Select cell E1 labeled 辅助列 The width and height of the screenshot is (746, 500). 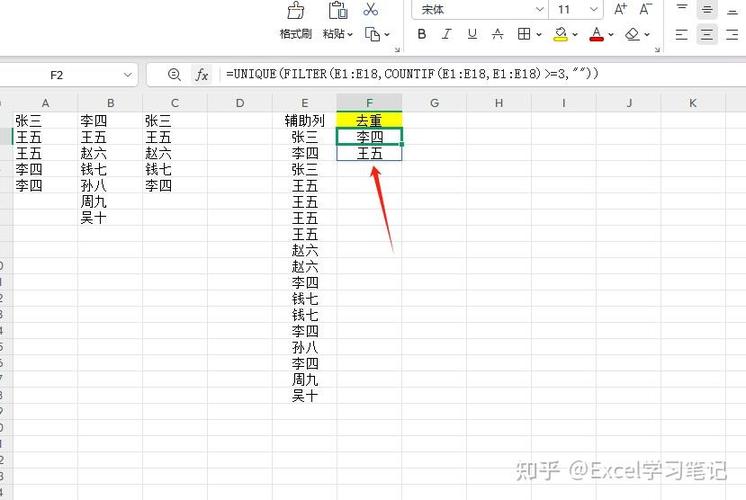pyautogui.click(x=304, y=120)
